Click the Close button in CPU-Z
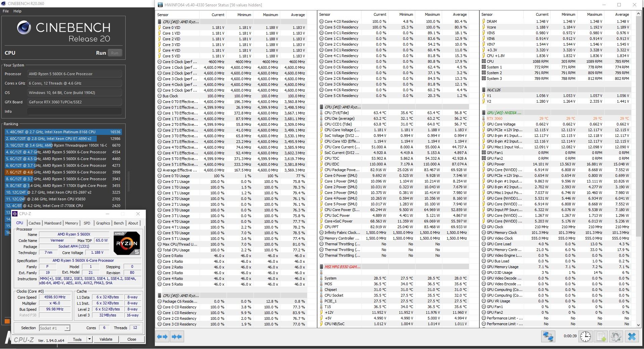The width and height of the screenshot is (644, 349). pos(132,339)
